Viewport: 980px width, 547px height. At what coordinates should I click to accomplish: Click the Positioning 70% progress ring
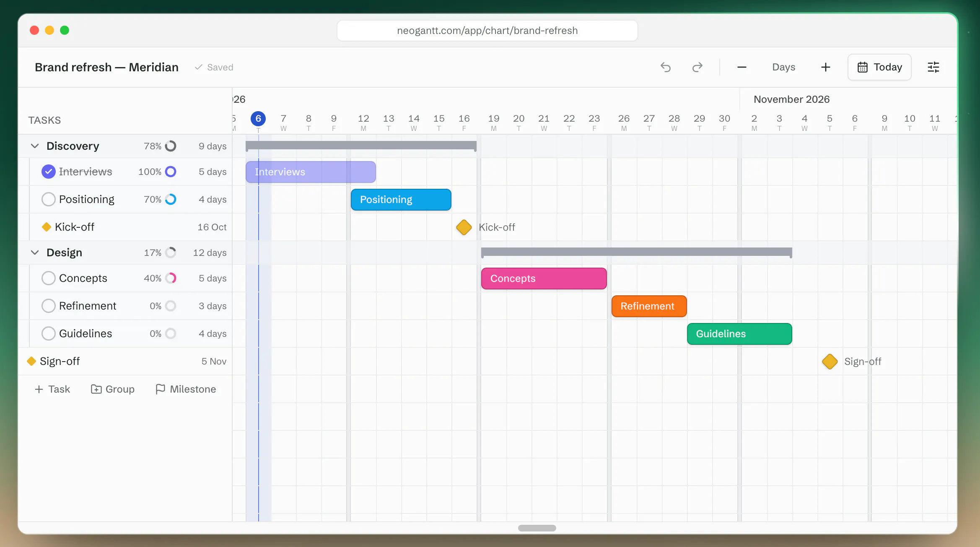click(171, 199)
